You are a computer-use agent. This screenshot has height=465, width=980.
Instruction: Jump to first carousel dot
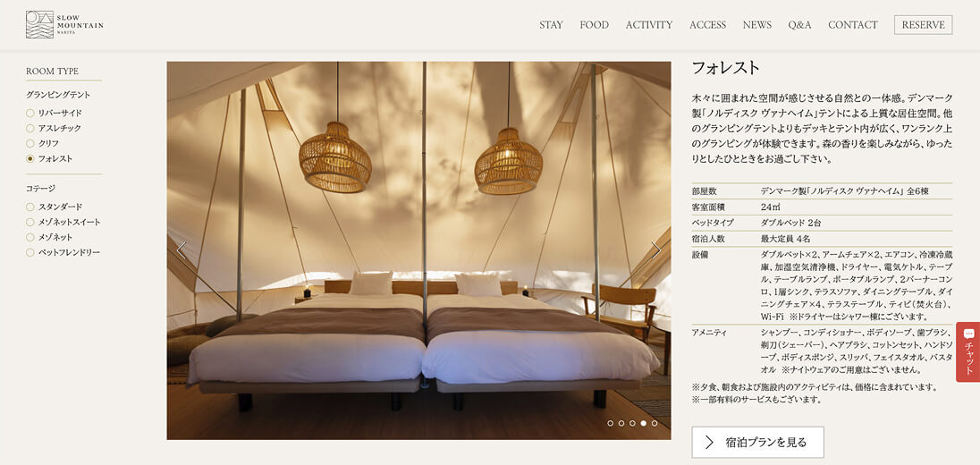(x=610, y=423)
